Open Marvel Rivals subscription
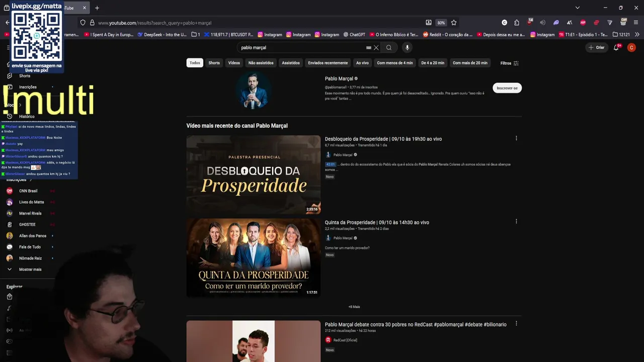 [30, 213]
